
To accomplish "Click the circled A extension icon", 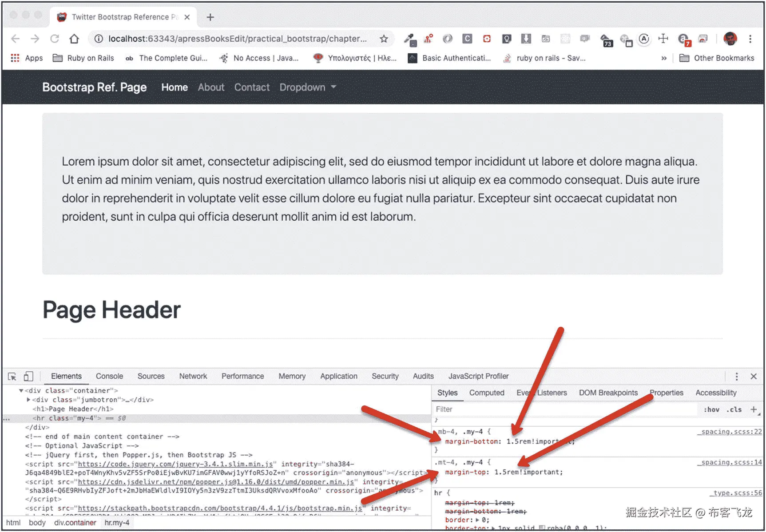I will point(644,39).
